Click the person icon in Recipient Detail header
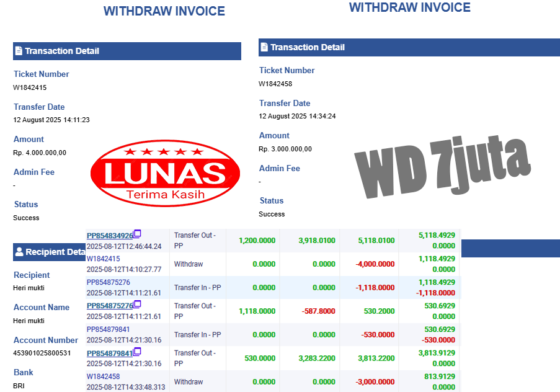Image resolution: width=560 pixels, height=392 pixels. [x=19, y=252]
